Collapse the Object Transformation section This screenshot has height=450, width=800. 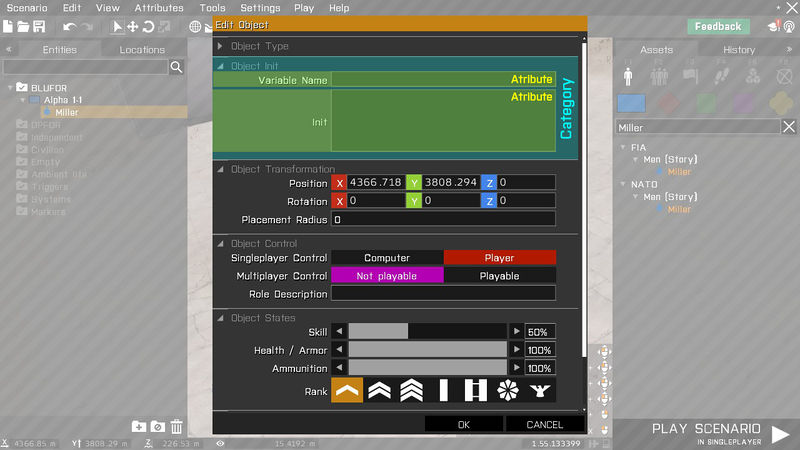pyautogui.click(x=221, y=169)
